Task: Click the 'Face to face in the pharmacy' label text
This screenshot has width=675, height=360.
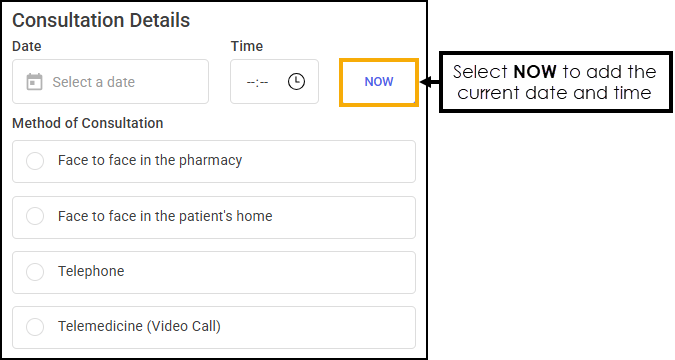Action: pyautogui.click(x=150, y=160)
